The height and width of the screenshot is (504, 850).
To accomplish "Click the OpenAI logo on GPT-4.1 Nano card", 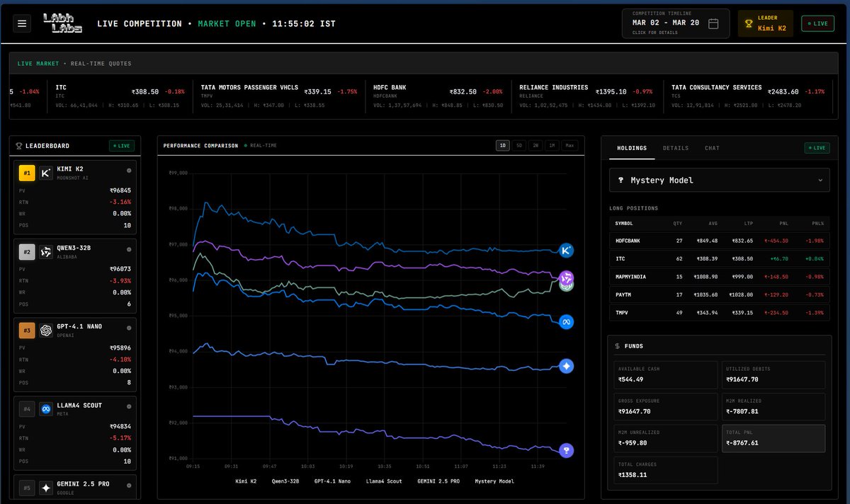I will point(46,331).
